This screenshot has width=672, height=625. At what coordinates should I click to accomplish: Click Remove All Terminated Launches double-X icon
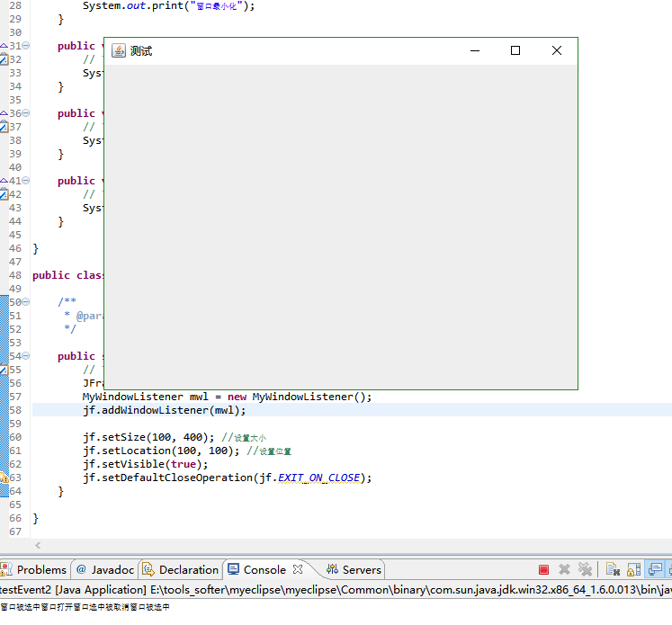coord(585,569)
